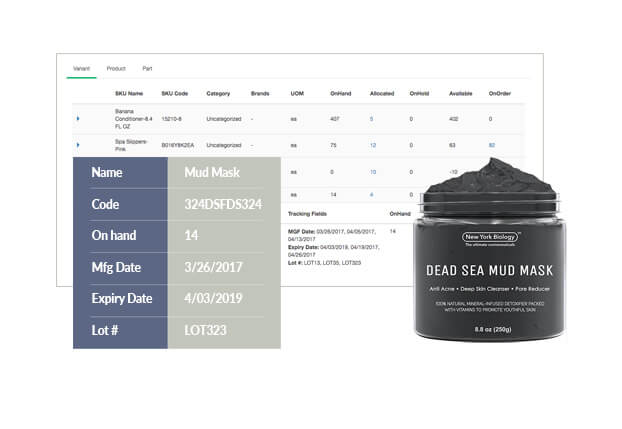
Task: Expand the Banana Conditioner row arrow
Action: coord(78,119)
